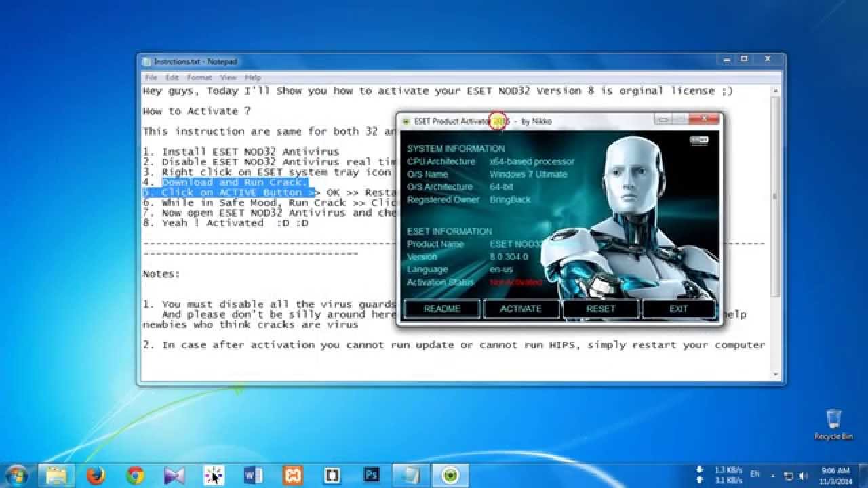Click '8. Yeah ! Activated' line
The height and width of the screenshot is (488, 868).
tap(225, 223)
